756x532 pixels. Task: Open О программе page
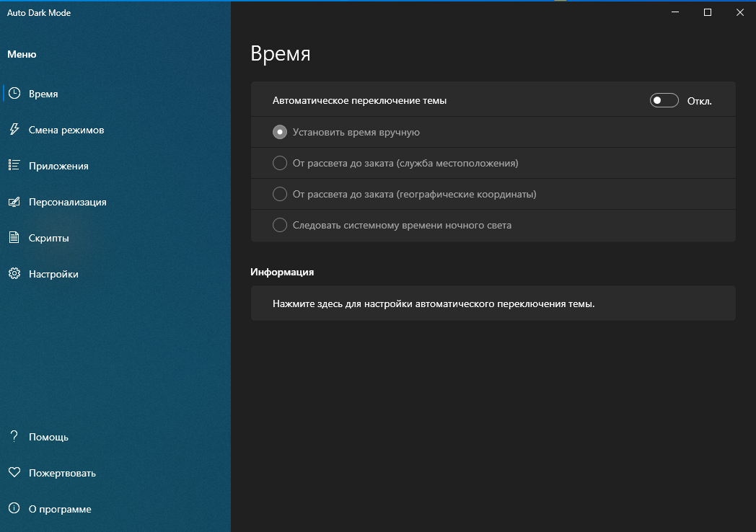(x=115, y=509)
